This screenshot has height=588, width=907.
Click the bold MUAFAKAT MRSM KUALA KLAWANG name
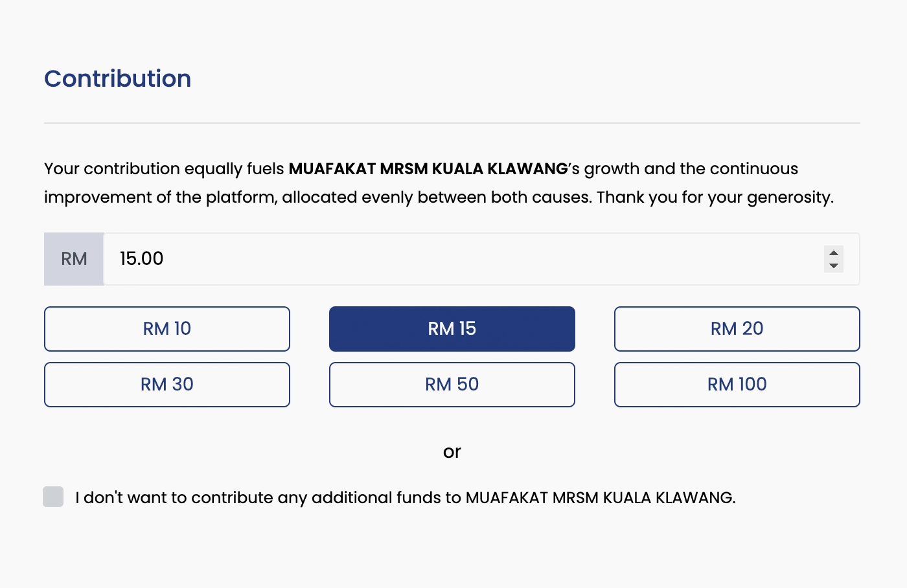pyautogui.click(x=428, y=169)
